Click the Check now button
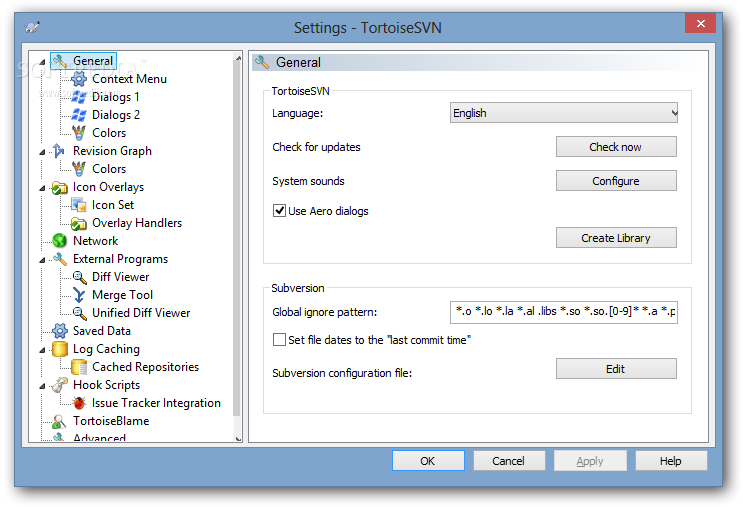Screen dimensions: 743x507 [x=616, y=147]
